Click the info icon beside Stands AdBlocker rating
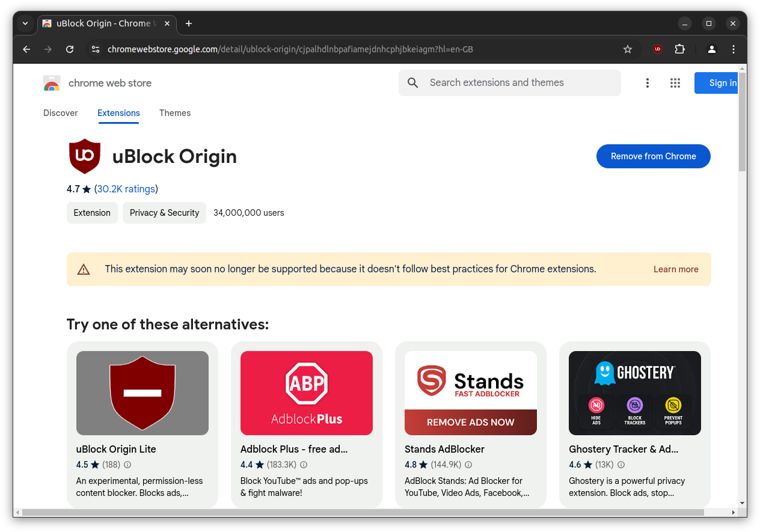 pos(468,465)
